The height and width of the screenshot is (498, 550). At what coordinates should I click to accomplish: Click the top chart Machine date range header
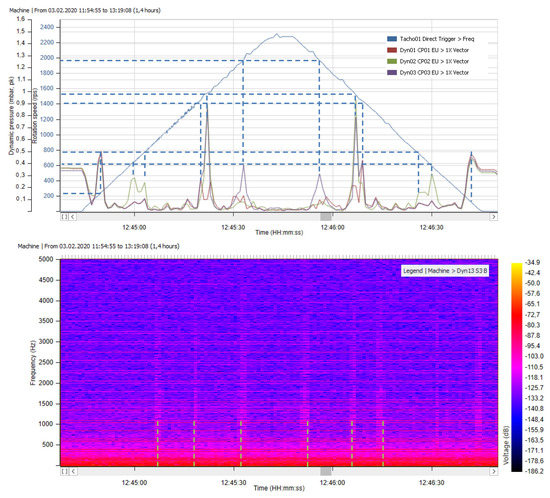(x=85, y=10)
